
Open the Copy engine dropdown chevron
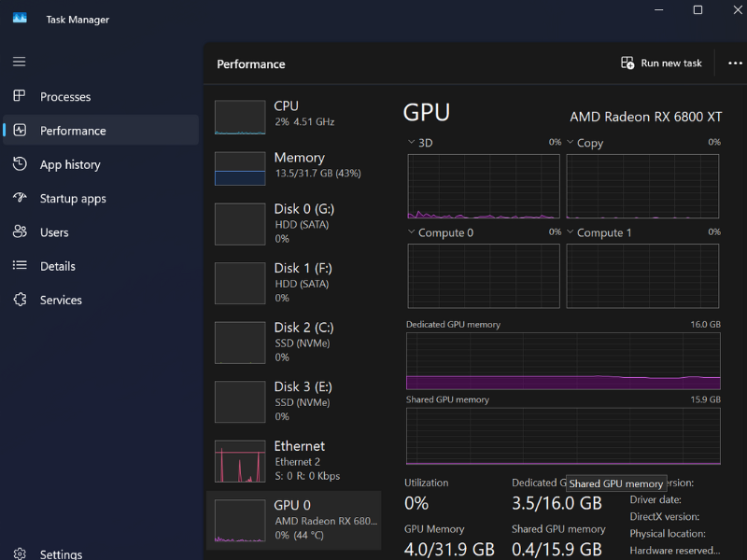[571, 143]
